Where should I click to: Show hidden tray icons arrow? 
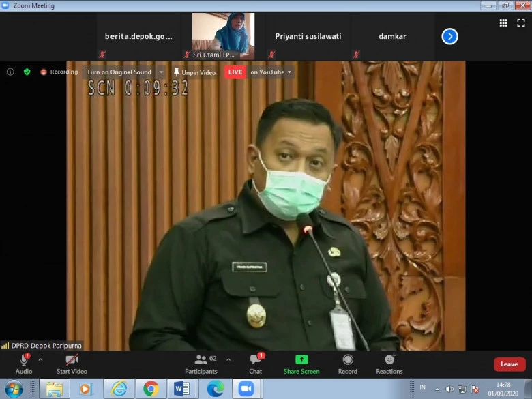[437, 389]
